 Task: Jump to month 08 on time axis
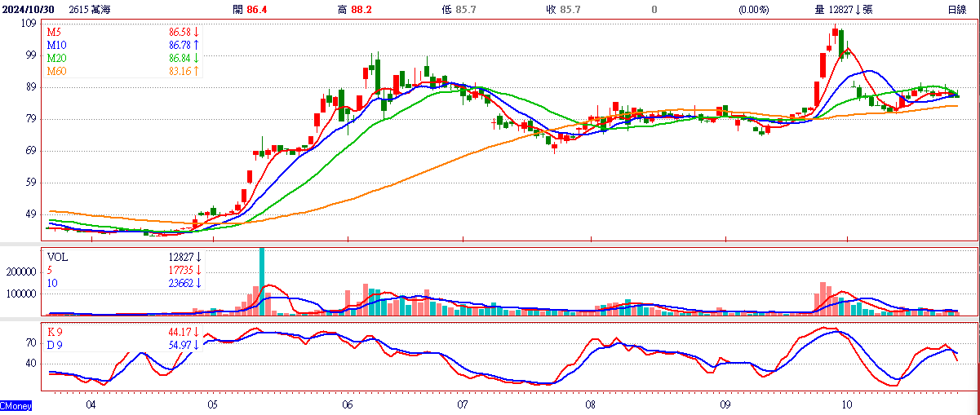(x=590, y=404)
